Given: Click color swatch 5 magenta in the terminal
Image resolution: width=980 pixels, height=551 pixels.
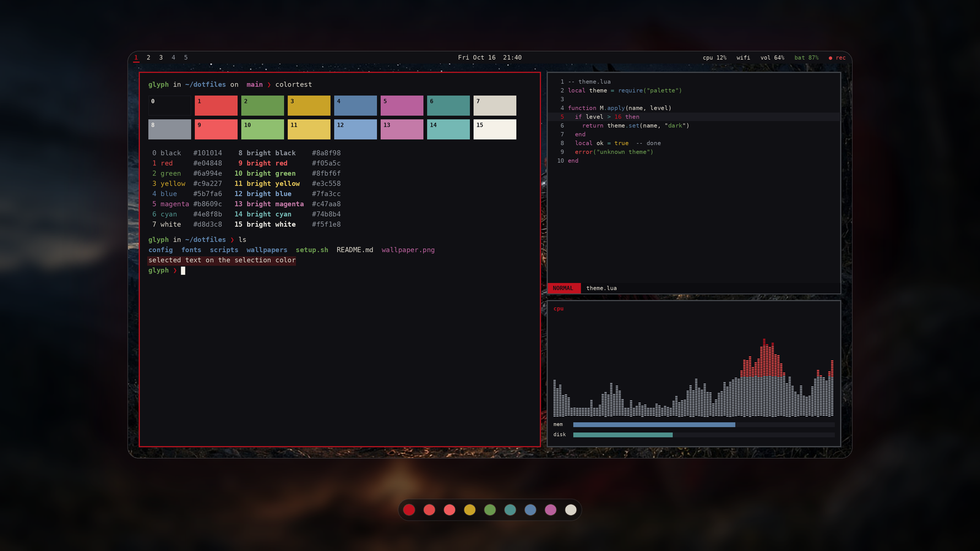Looking at the screenshot, I should [x=402, y=105].
